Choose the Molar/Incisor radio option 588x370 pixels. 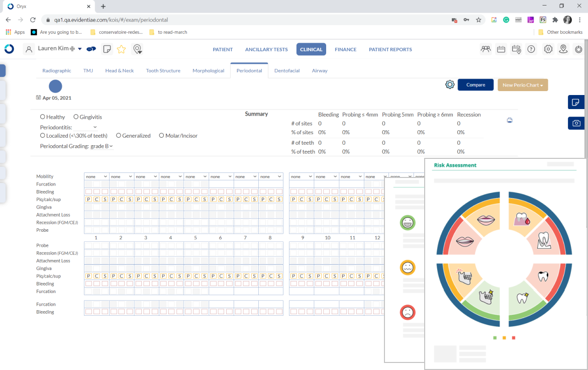(161, 135)
